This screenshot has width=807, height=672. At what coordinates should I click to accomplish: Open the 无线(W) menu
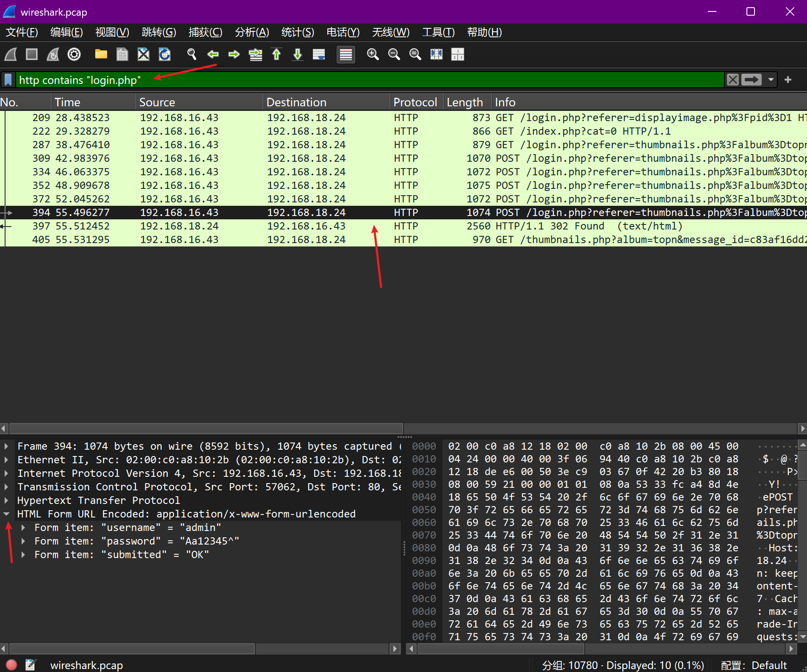(391, 32)
